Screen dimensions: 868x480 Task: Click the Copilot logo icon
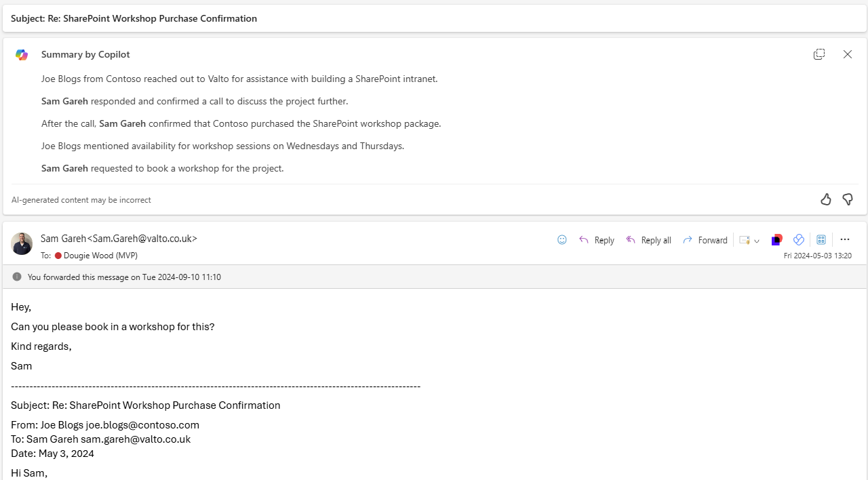point(22,55)
